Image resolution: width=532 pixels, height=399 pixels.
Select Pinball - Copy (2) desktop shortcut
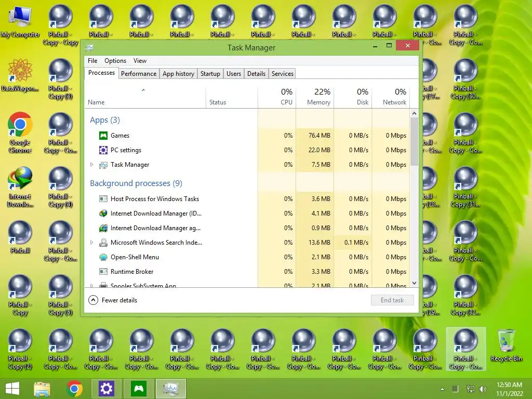point(20,349)
